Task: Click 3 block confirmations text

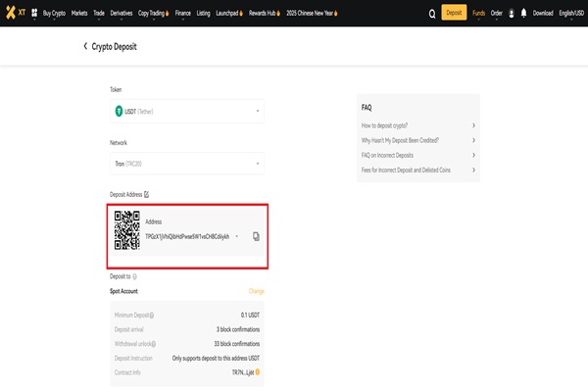Action: (238, 329)
